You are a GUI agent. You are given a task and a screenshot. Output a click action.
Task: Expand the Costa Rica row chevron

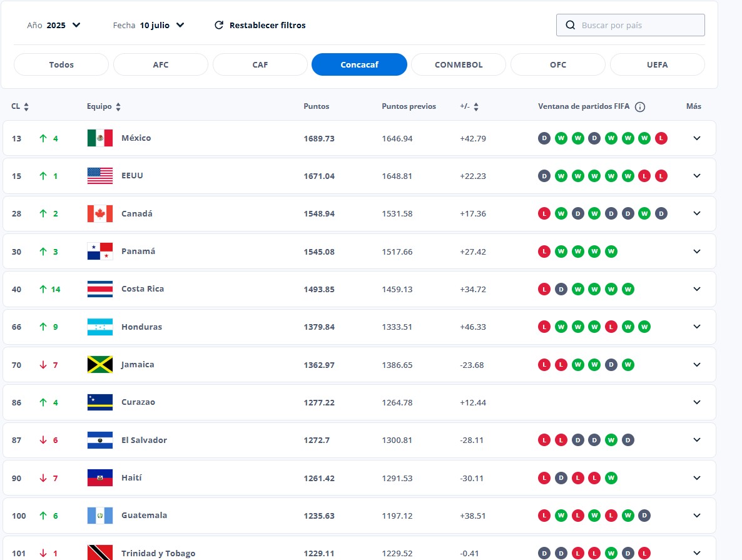click(697, 289)
